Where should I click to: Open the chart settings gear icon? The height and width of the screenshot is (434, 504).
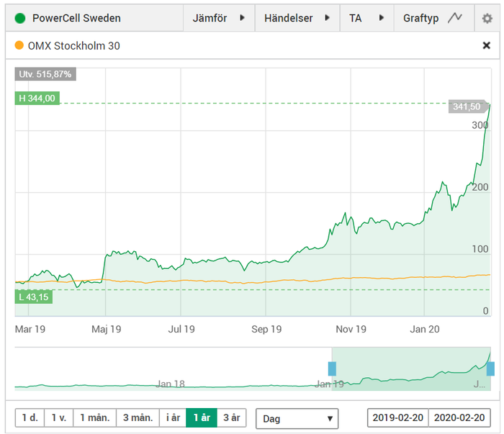coord(487,18)
